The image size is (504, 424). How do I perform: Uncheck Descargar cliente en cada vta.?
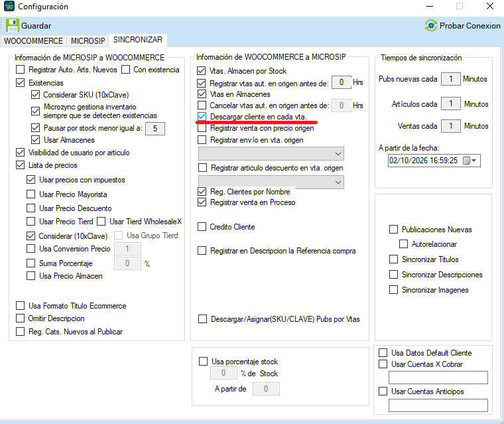202,117
